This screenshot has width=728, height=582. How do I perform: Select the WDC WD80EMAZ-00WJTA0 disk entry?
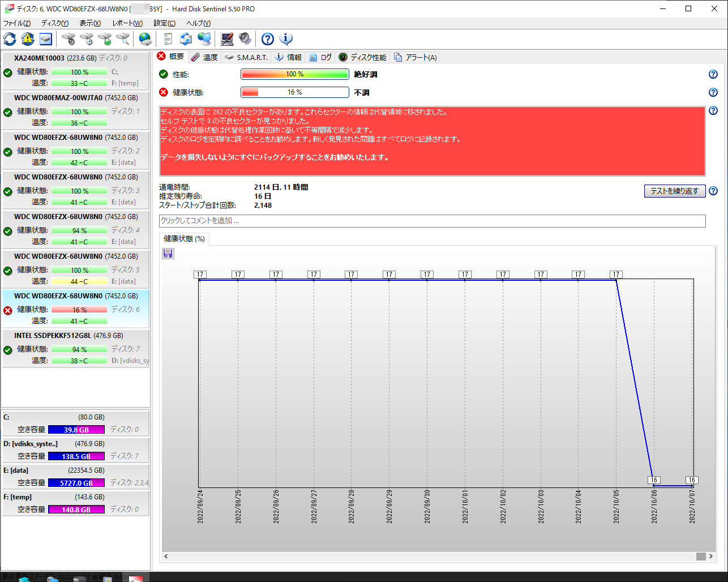point(76,110)
